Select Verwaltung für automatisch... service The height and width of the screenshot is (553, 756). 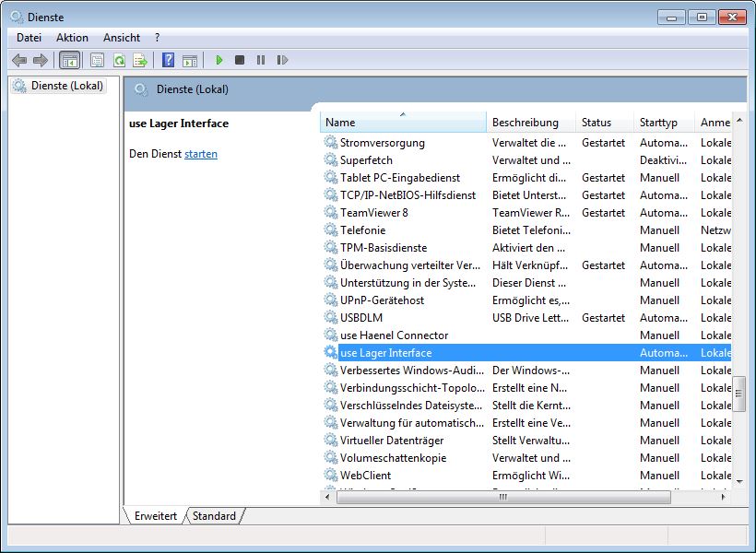[411, 422]
